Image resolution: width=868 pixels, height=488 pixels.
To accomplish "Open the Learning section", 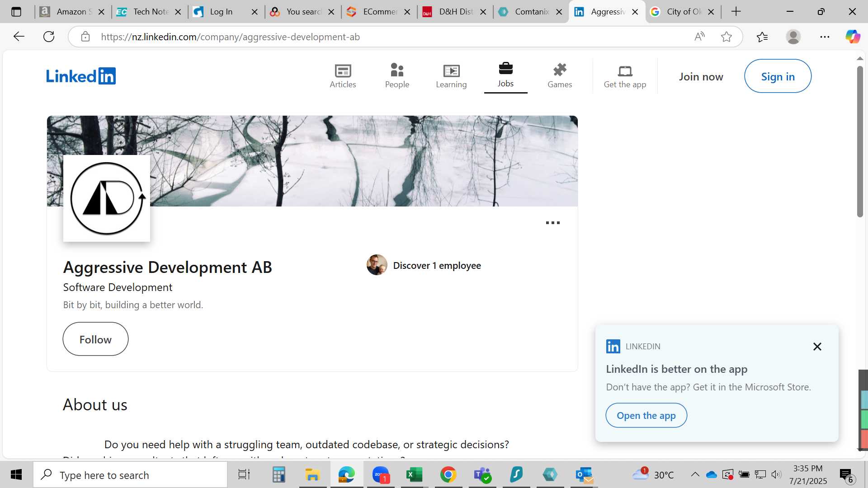I will 451,76.
